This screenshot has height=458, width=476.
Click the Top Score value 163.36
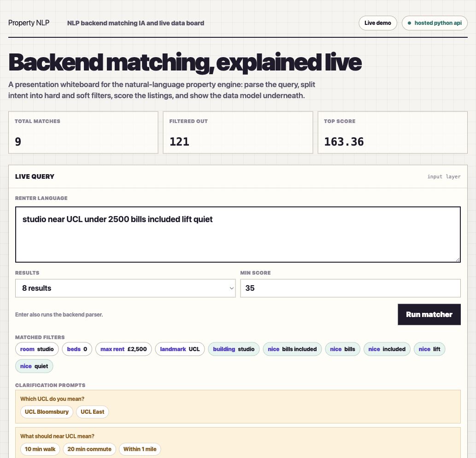click(x=344, y=142)
